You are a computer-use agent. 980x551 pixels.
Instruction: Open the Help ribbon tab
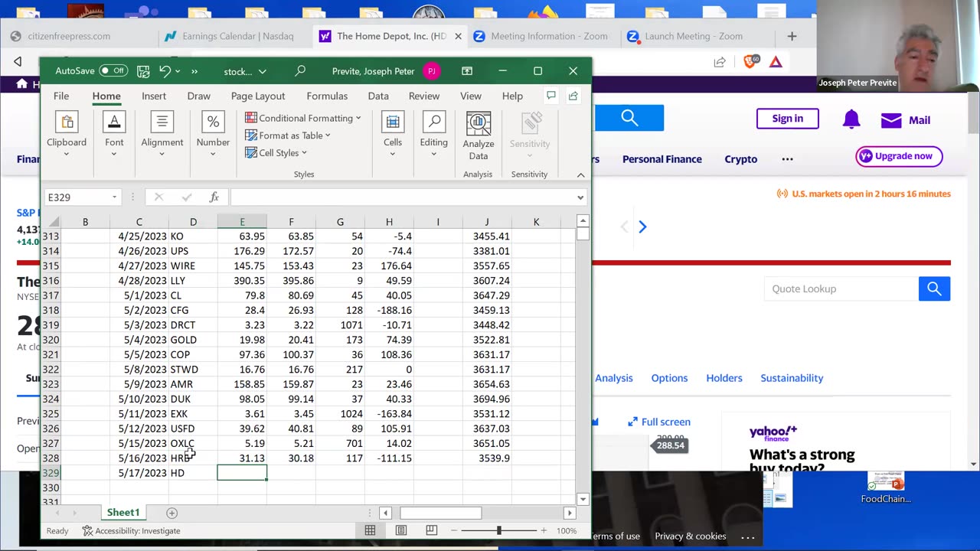[x=512, y=96]
